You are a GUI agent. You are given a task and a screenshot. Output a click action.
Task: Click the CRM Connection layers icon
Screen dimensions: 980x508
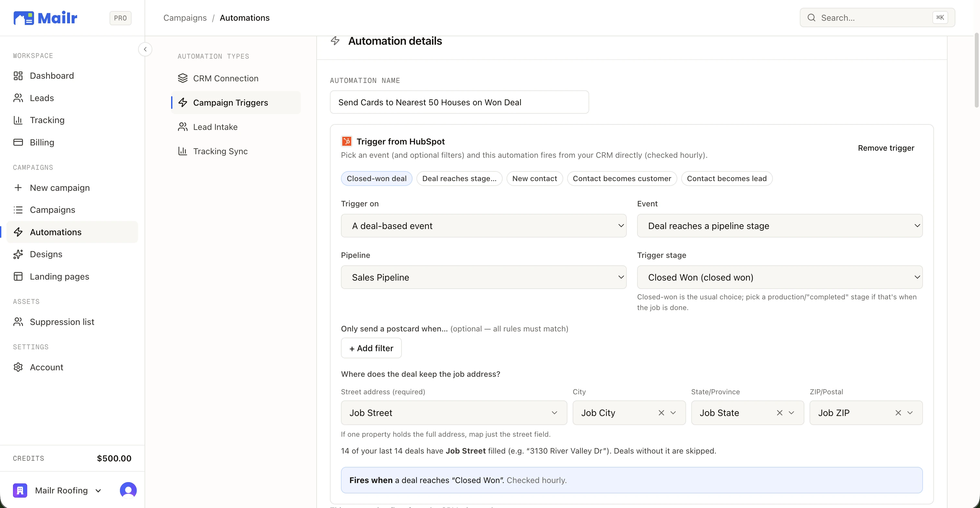182,78
